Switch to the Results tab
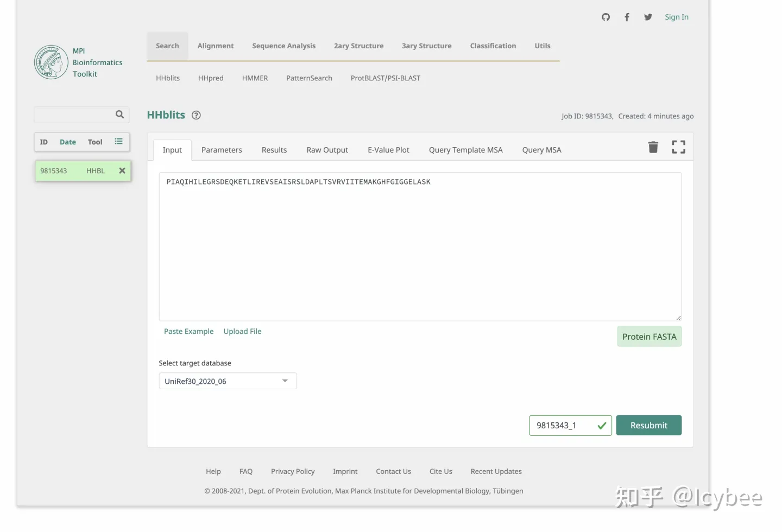 point(274,150)
